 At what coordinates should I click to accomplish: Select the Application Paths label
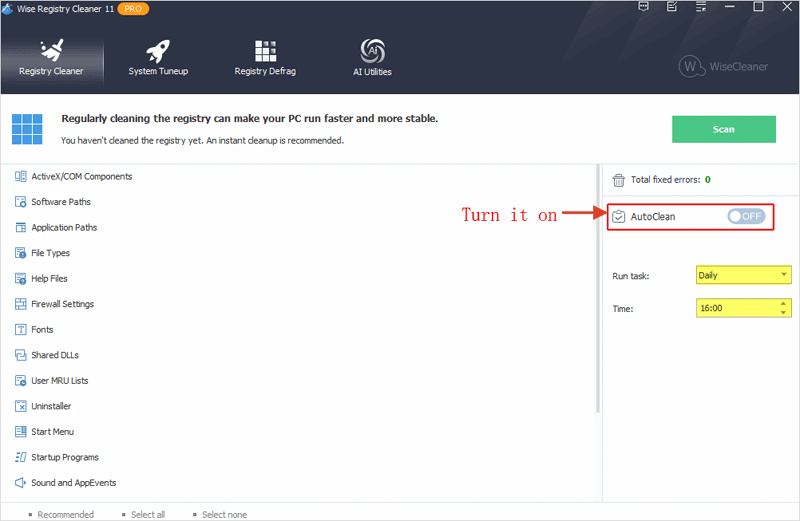(x=64, y=228)
